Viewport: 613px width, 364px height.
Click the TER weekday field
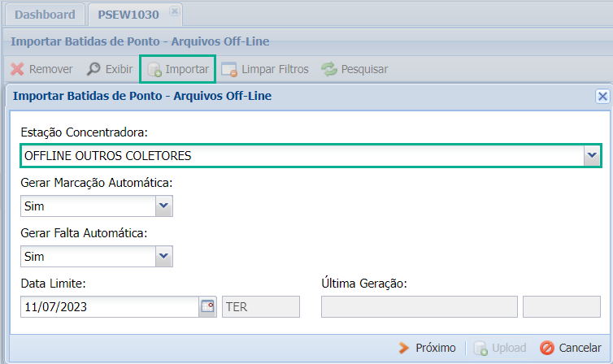pos(261,306)
